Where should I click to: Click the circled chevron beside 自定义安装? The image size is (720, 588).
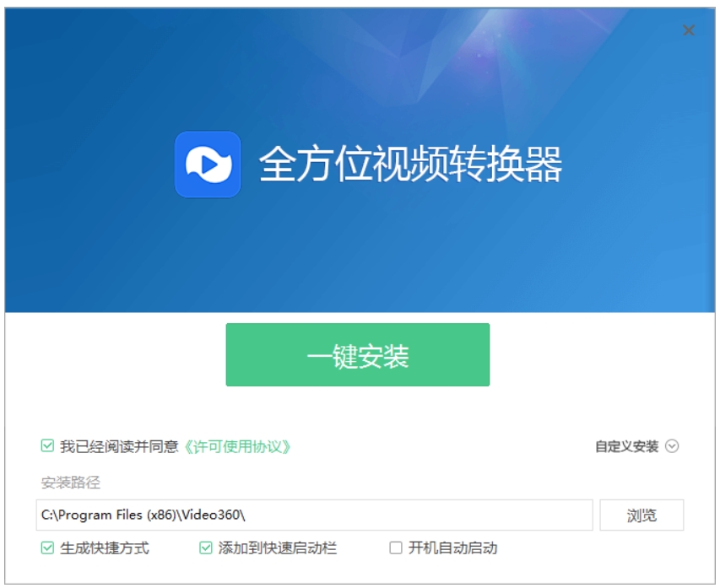(x=672, y=447)
